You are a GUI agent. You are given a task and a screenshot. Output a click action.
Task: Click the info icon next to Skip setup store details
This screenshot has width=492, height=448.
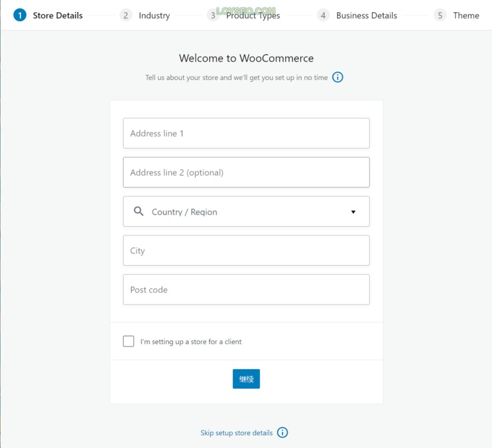282,432
